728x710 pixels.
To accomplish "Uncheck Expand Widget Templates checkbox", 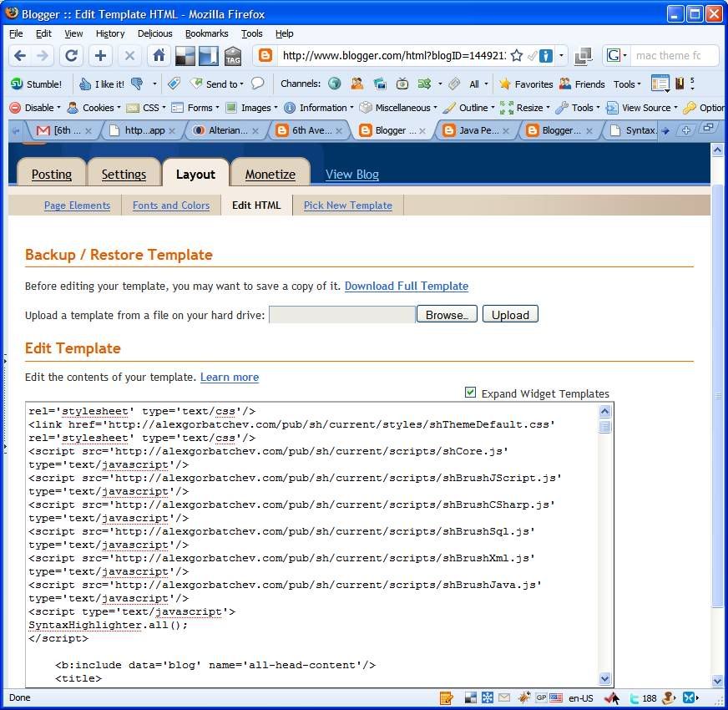I will pyautogui.click(x=471, y=393).
